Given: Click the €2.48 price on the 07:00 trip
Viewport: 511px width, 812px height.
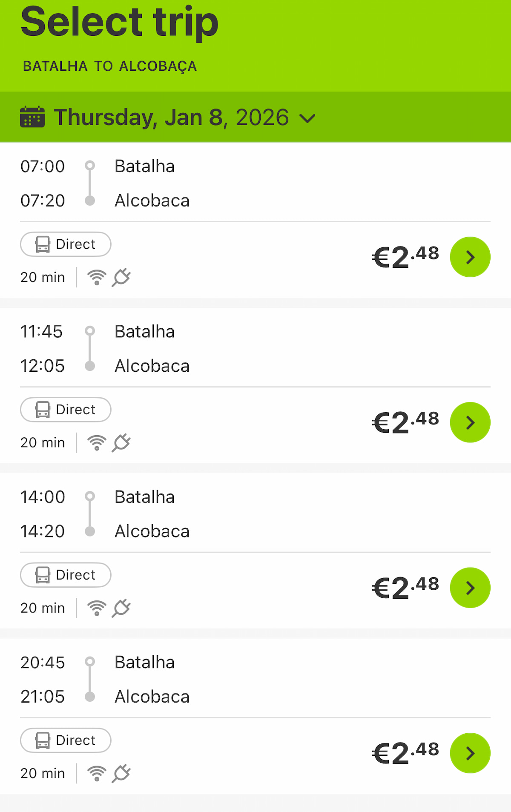Looking at the screenshot, I should [405, 257].
